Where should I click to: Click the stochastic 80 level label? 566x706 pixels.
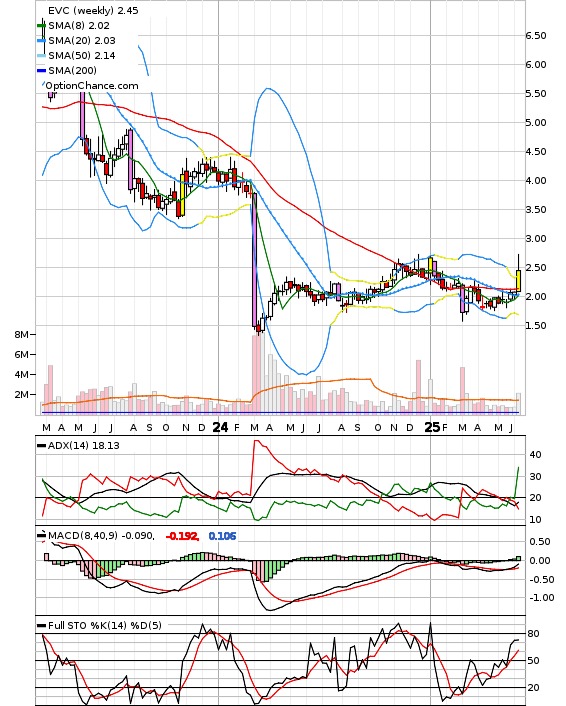(534, 634)
